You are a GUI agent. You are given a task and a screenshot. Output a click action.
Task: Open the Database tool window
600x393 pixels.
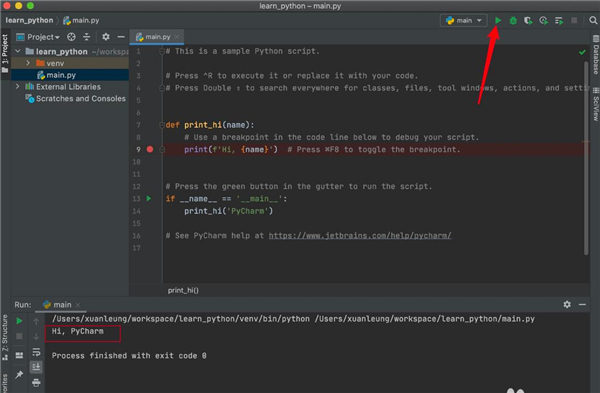click(595, 54)
